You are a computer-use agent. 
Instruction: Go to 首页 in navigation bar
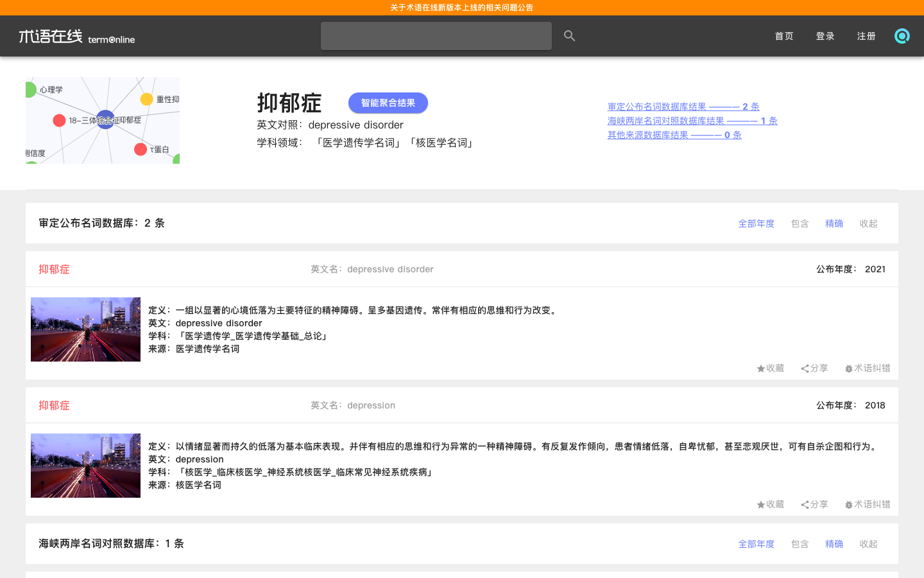(x=783, y=36)
